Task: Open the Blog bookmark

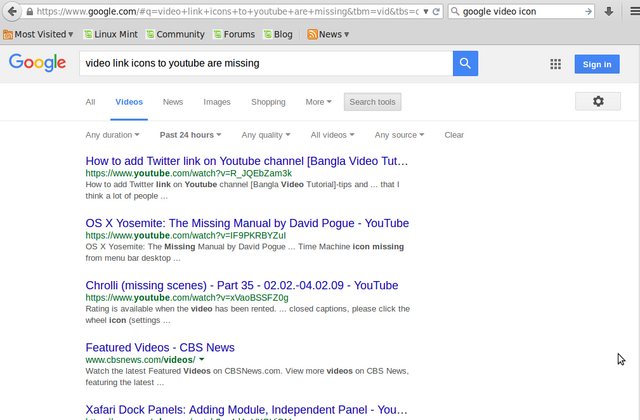Action: click(x=278, y=34)
